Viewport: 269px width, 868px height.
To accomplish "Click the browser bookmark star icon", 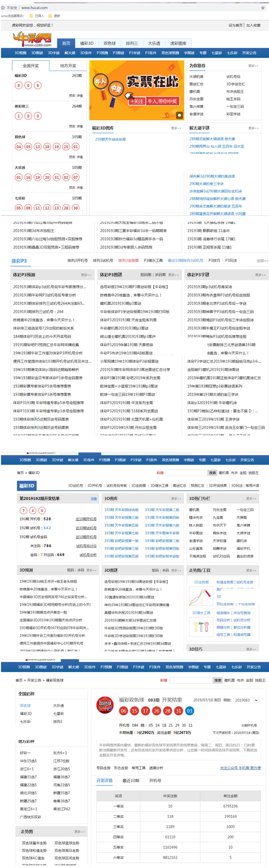I will pos(263,7).
